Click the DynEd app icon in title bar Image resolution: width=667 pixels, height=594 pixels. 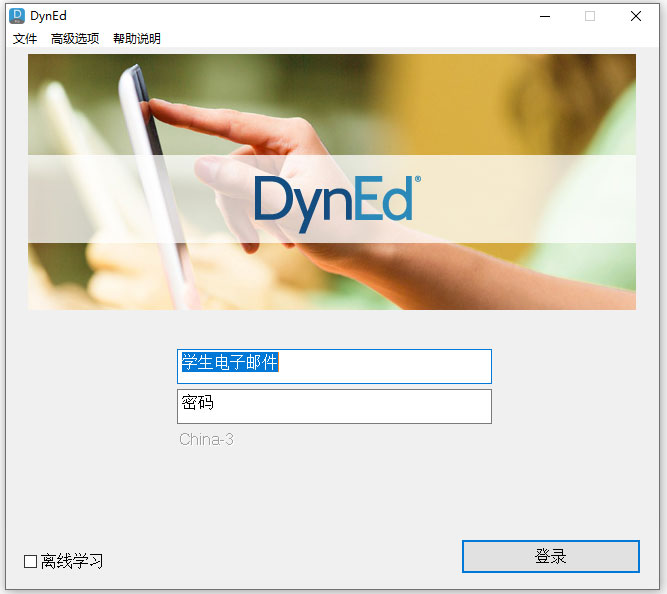pos(17,16)
